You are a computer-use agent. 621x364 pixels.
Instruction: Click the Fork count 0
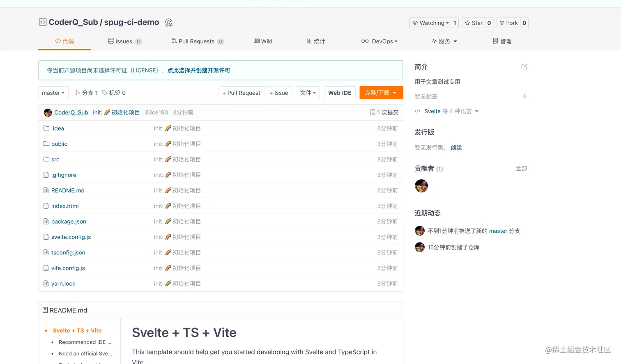(x=524, y=23)
